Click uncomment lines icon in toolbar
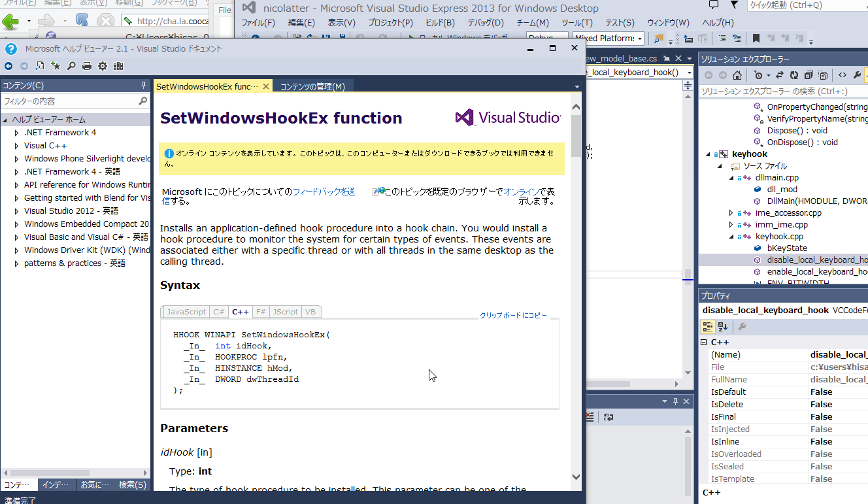The height and width of the screenshot is (504, 868). pyautogui.click(x=735, y=39)
